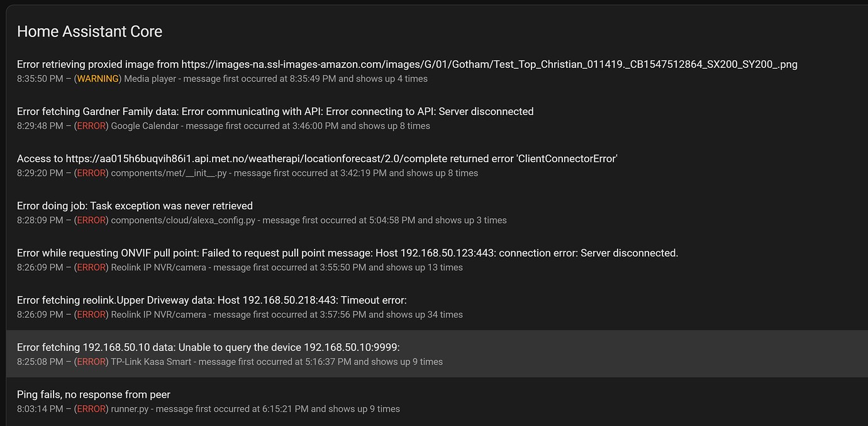Click the TP-Link Kasa Smart source label
This screenshot has width=868, height=426.
point(149,361)
